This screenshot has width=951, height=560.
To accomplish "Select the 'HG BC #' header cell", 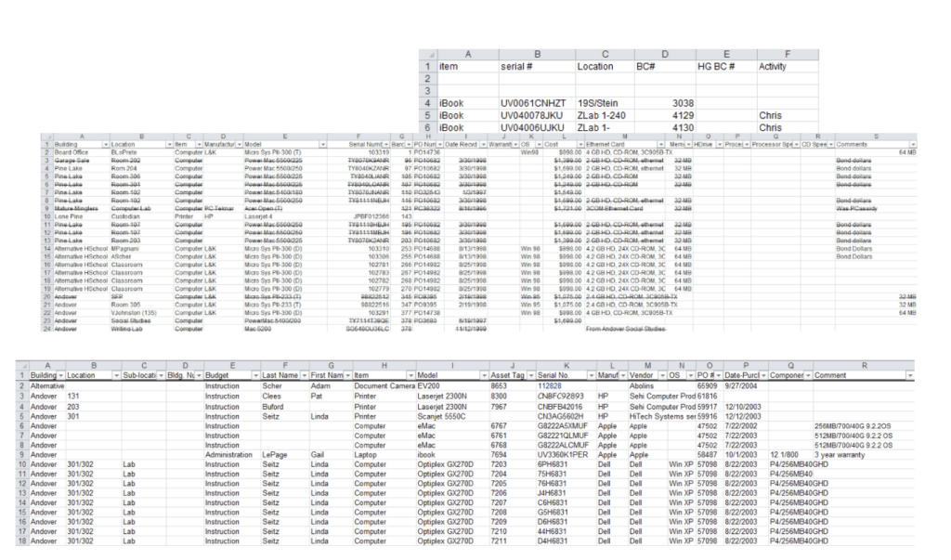I will coord(726,67).
